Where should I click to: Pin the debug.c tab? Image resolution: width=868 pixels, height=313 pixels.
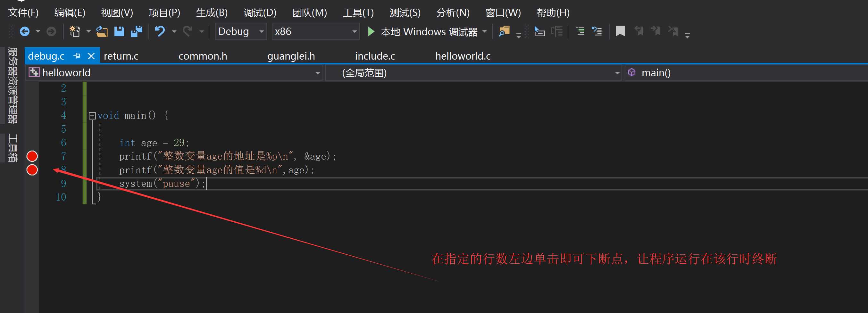[x=77, y=56]
